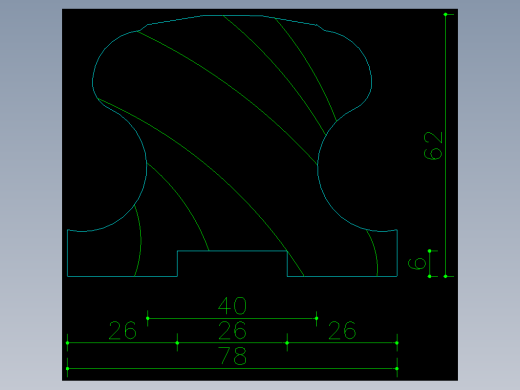The image size is (520, 390).
Task: Pick the middle 26 dimension under 40
Action: [232, 331]
